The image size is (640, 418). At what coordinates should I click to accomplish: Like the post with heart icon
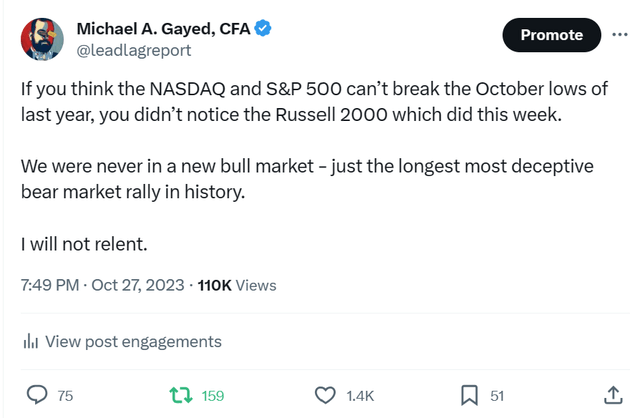325,396
